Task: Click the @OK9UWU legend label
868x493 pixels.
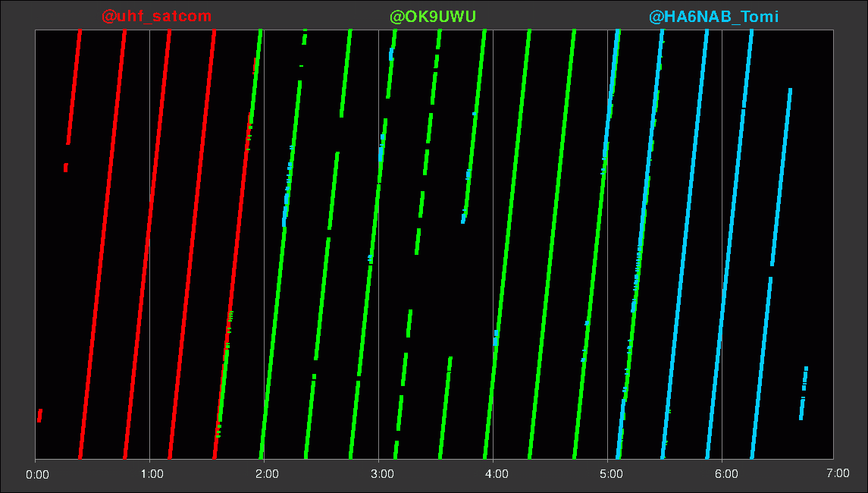Action: (433, 17)
